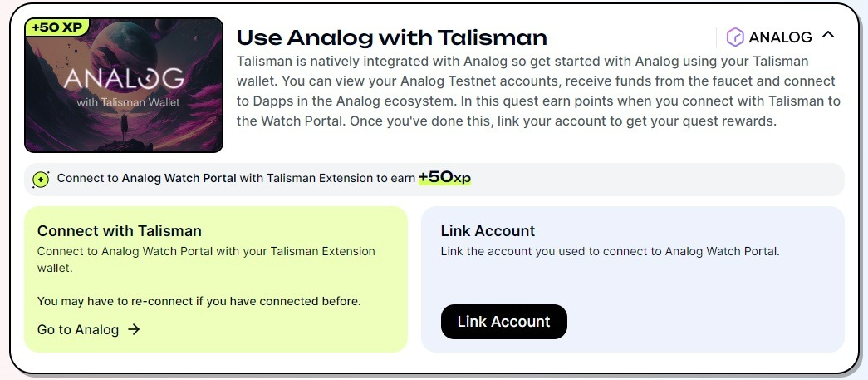Viewport: 868px width, 380px height.
Task: Click the circular sparkle icon in the reward banner
Action: point(41,179)
